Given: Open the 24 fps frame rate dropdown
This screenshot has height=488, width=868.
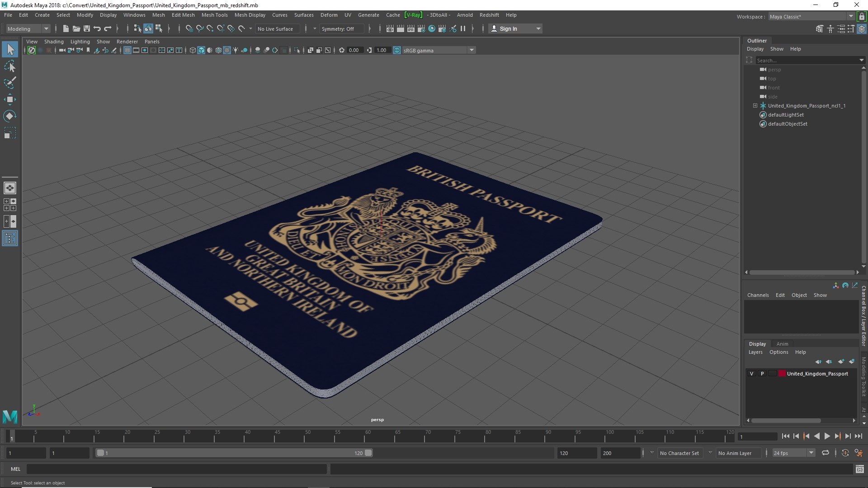Looking at the screenshot, I should tap(793, 453).
